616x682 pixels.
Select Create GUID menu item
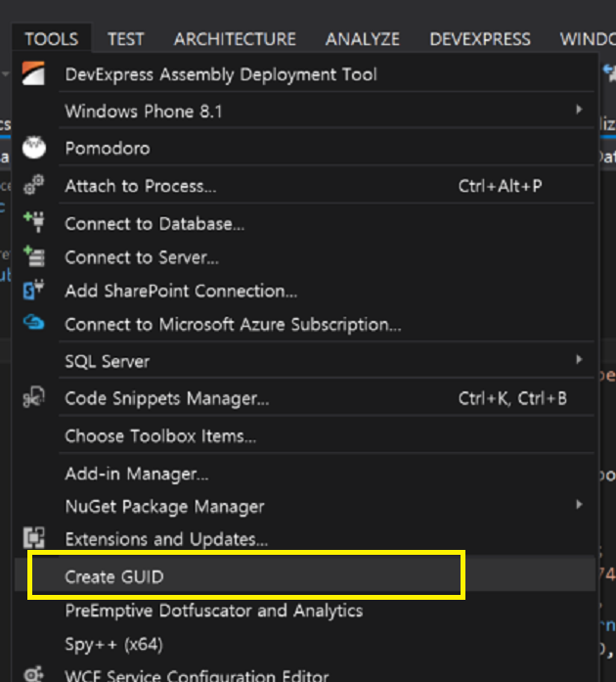[x=305, y=573]
